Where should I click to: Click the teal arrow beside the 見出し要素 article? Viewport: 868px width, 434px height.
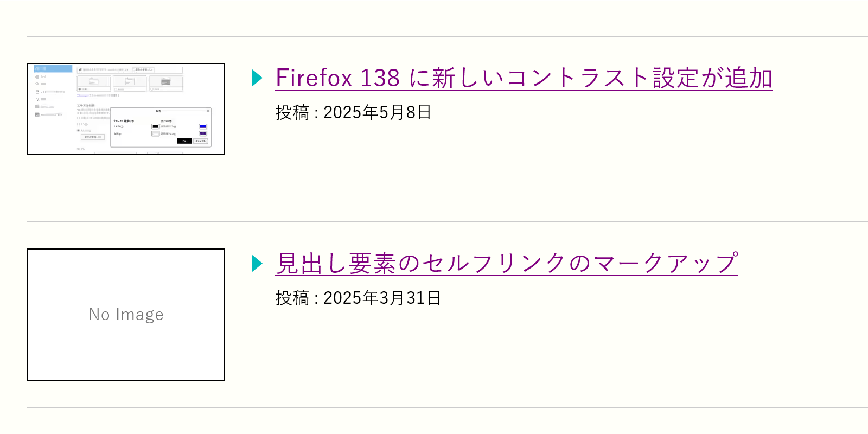pyautogui.click(x=257, y=264)
